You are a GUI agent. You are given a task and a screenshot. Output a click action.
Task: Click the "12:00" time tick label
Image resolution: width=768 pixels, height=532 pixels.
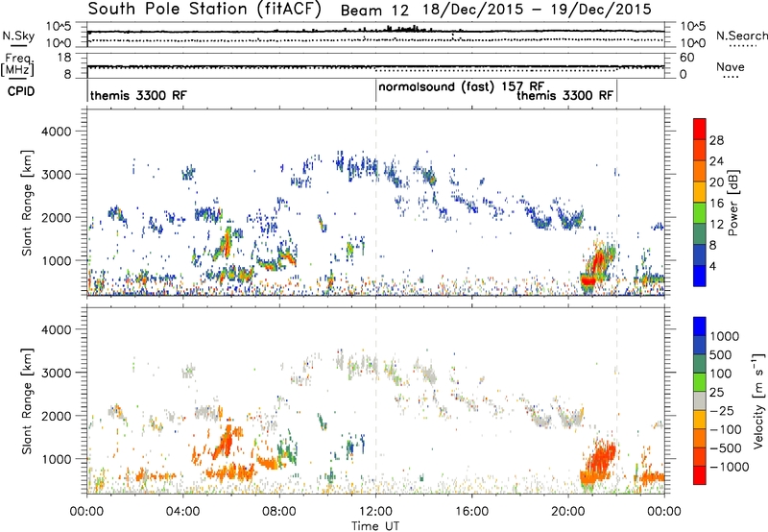point(375,511)
